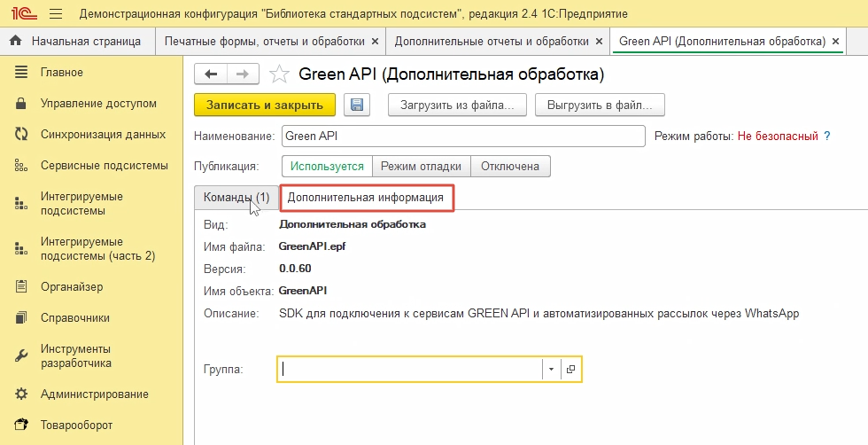The width and height of the screenshot is (868, 445).
Task: Go forward with right arrow button
Action: pos(244,74)
